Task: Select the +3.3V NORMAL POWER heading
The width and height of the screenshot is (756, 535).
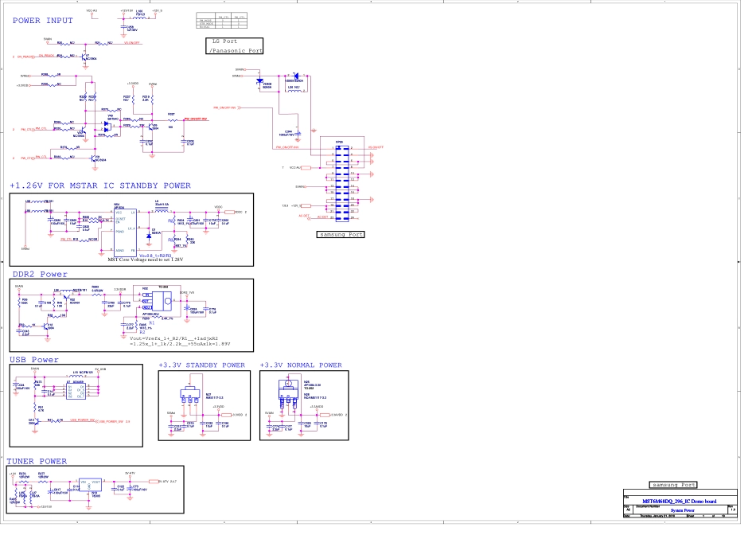Action: click(x=301, y=365)
